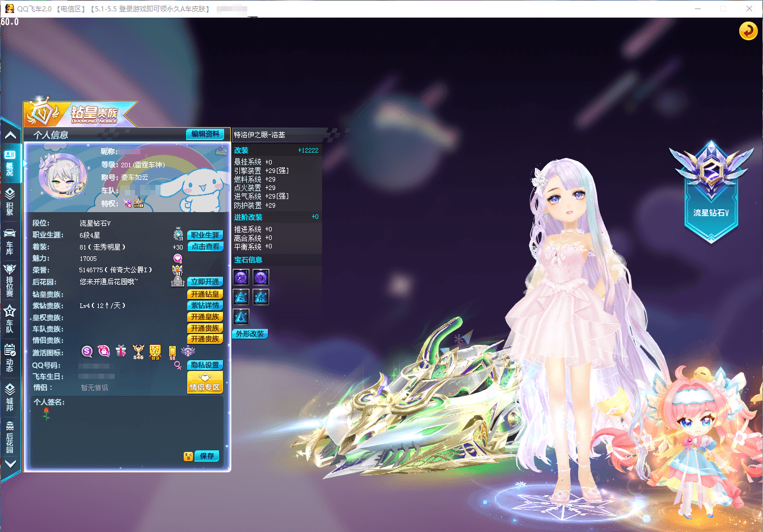Screen dimensions: 763x532
Task: Click the gold phone icon labeled 50
Action: pos(172,353)
